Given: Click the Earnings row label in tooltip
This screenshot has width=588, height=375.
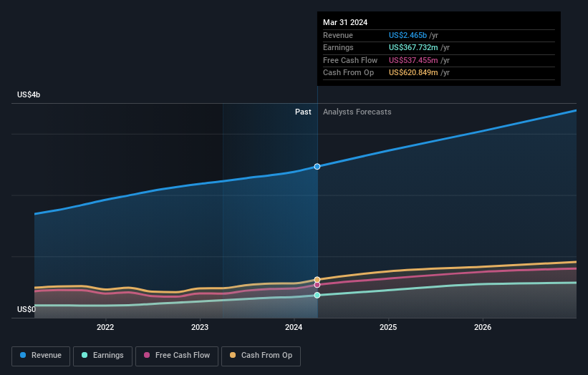Looking at the screenshot, I should (x=338, y=47).
